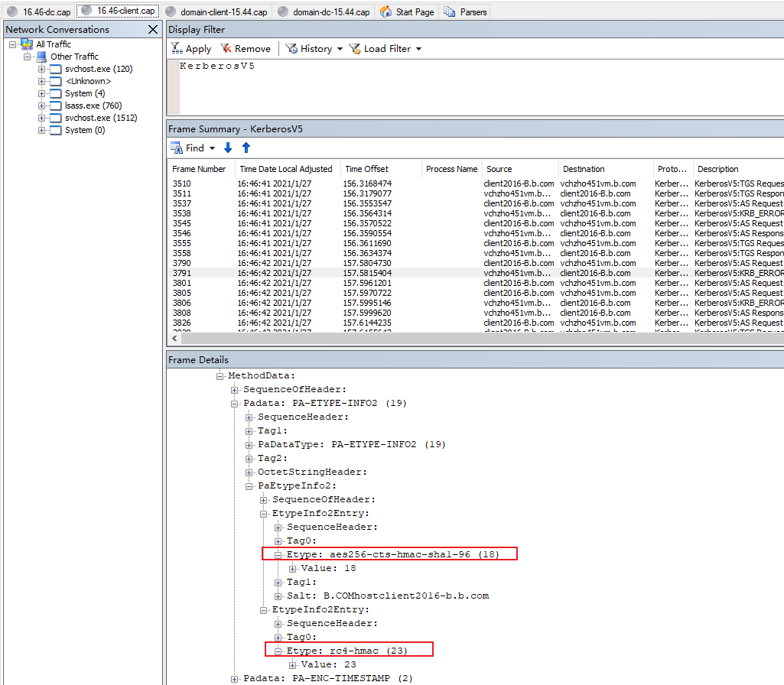Expand the svchost.exe (1512) node
The width and height of the screenshot is (784, 685).
tap(41, 118)
